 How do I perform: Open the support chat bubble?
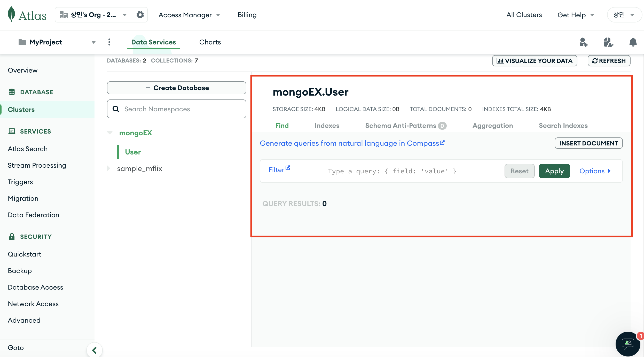click(x=628, y=344)
